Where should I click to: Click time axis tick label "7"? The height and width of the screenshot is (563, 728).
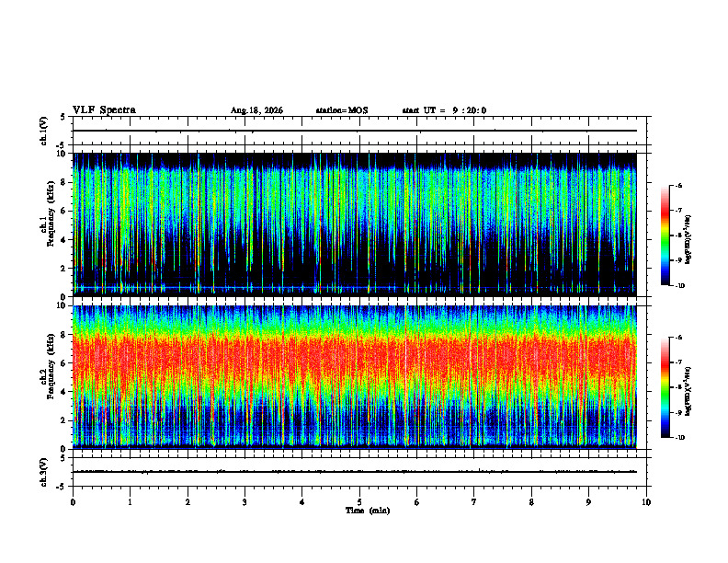474,502
